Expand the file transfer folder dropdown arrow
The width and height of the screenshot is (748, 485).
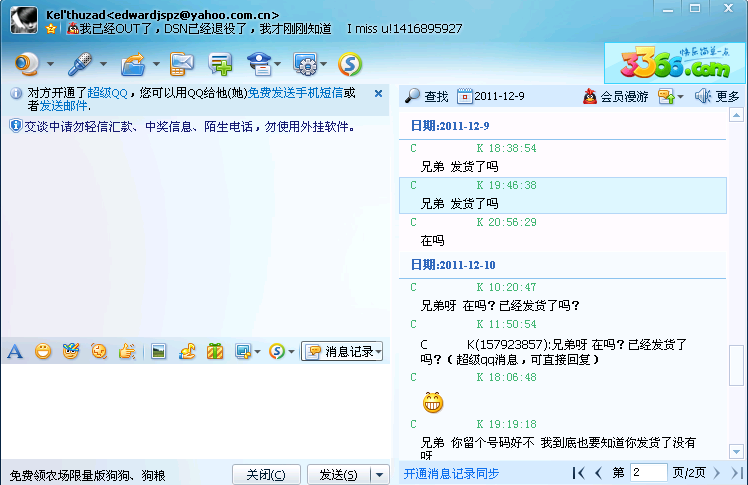(x=156, y=66)
